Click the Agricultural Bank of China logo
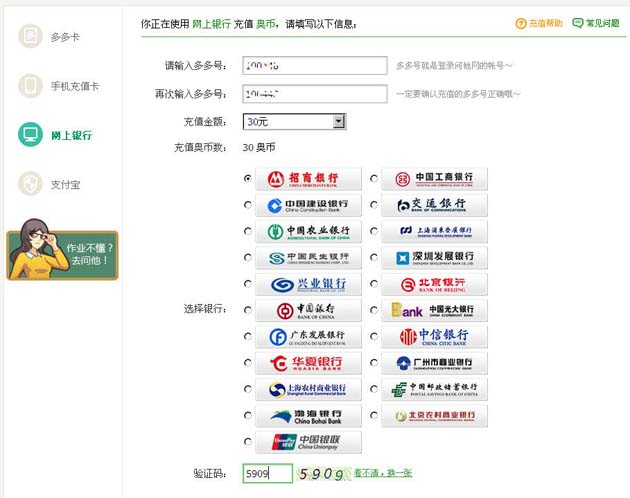This screenshot has height=498, width=630. coord(308,231)
